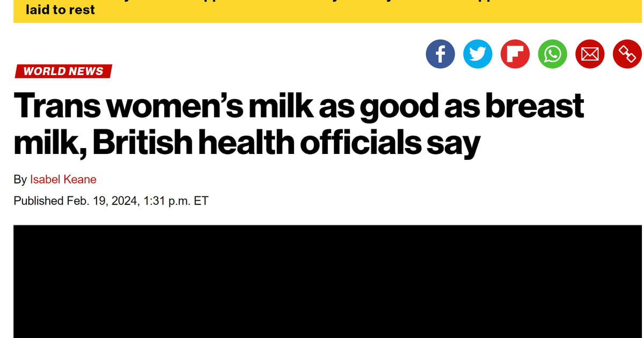Screen dimensions: 644x338
Task: View Isabel Keane's author profile
Action: pos(63,179)
